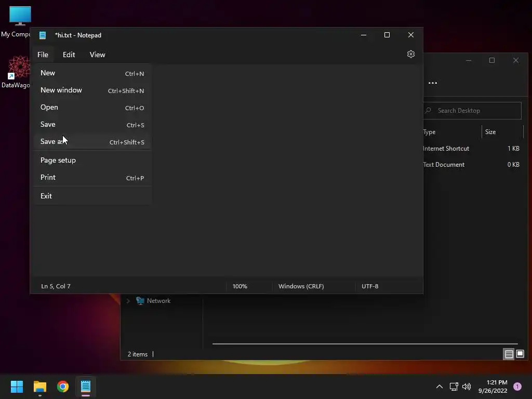This screenshot has width=532, height=399.
Task: Open the volume speaker icon in tray
Action: 467,387
